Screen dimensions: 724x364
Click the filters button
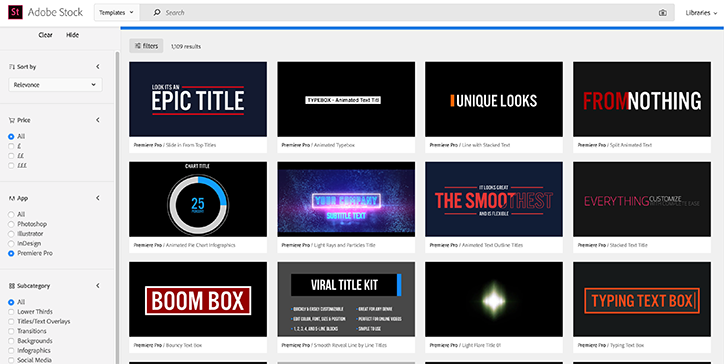(x=146, y=46)
